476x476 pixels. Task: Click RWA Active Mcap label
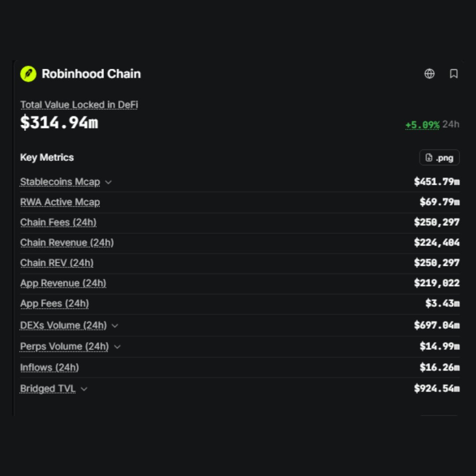coord(60,202)
